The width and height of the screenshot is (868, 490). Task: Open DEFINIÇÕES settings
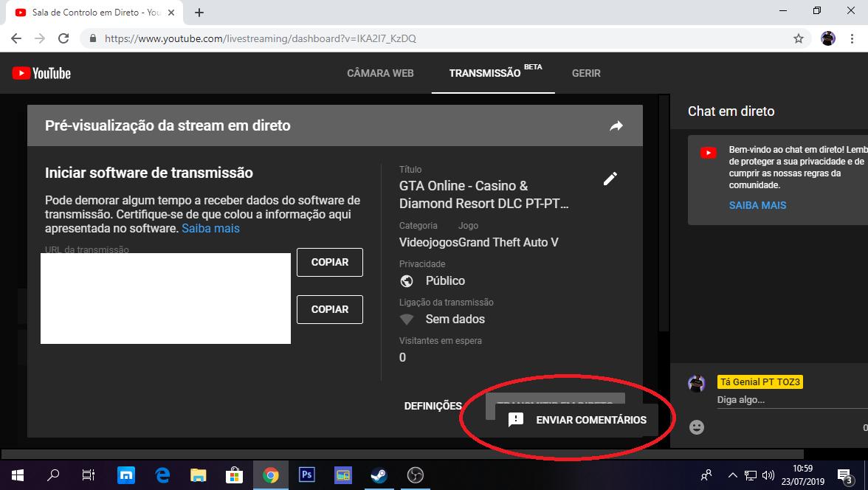pyautogui.click(x=433, y=407)
